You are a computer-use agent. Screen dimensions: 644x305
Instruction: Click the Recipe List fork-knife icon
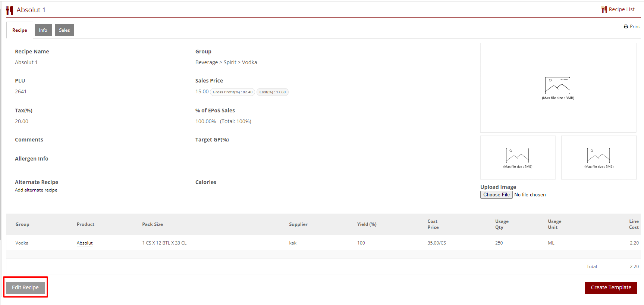pos(604,9)
